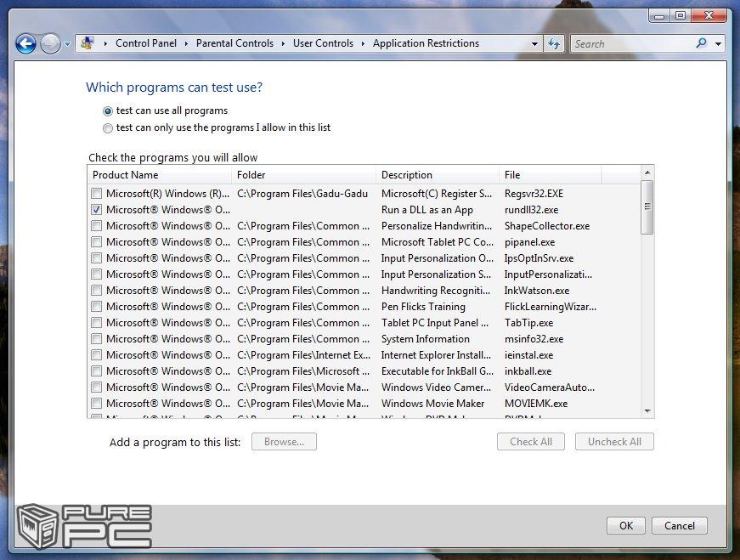This screenshot has width=740, height=560.
Task: Click the program list scrollbar up arrow
Action: pos(647,173)
